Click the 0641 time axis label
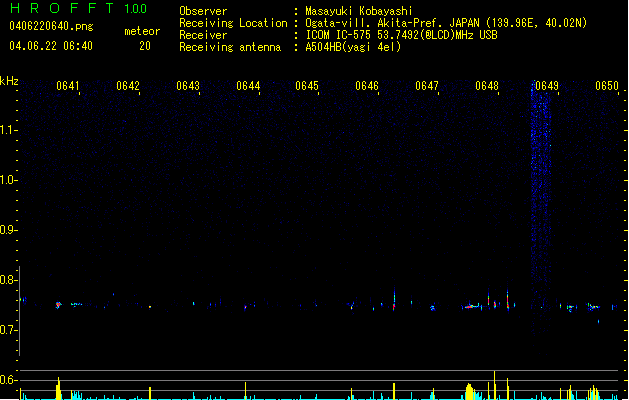Screen dimensions: 629x400 pos(68,86)
